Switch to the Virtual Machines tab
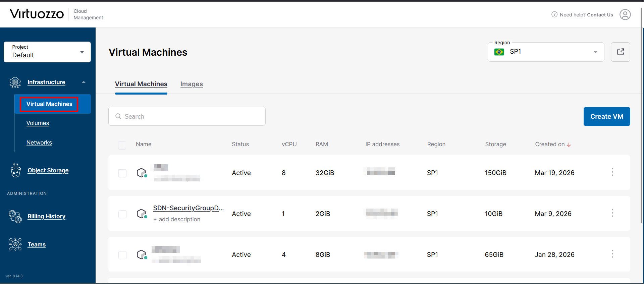Screen dimensions: 644x284 (141, 84)
